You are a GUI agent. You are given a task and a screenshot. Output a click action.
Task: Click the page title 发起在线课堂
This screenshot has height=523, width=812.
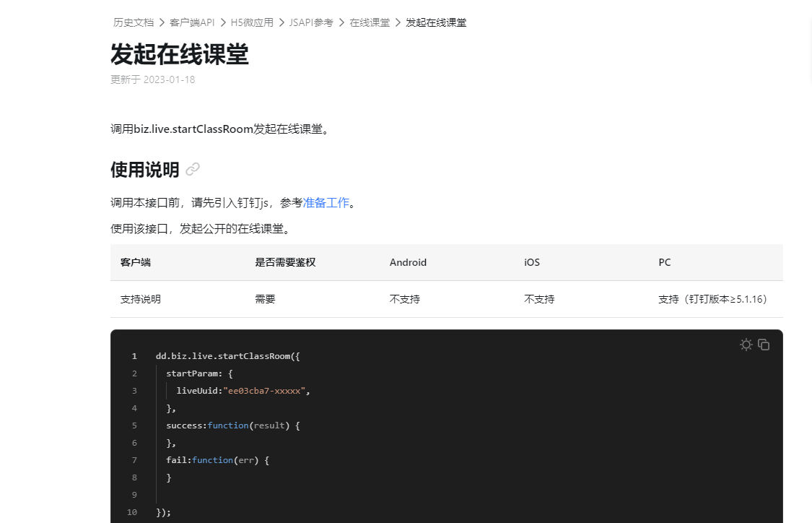(x=180, y=54)
